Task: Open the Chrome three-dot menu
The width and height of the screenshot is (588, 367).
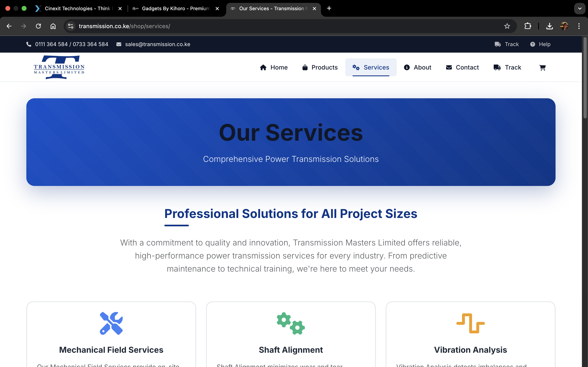Action: point(579,26)
